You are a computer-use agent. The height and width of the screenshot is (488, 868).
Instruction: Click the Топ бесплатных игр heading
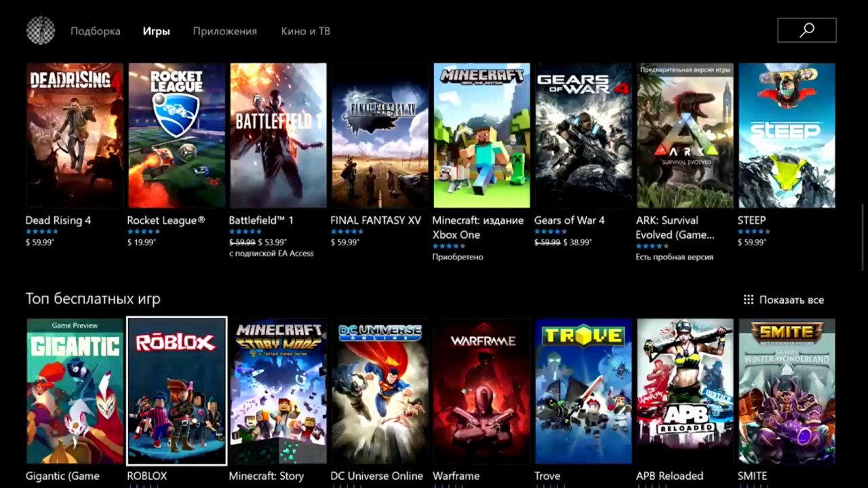(x=93, y=299)
